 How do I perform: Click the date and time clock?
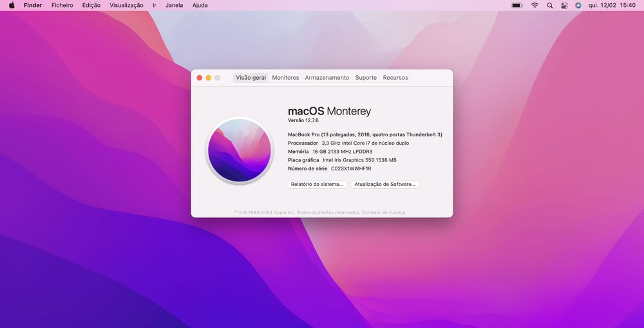click(x=612, y=5)
